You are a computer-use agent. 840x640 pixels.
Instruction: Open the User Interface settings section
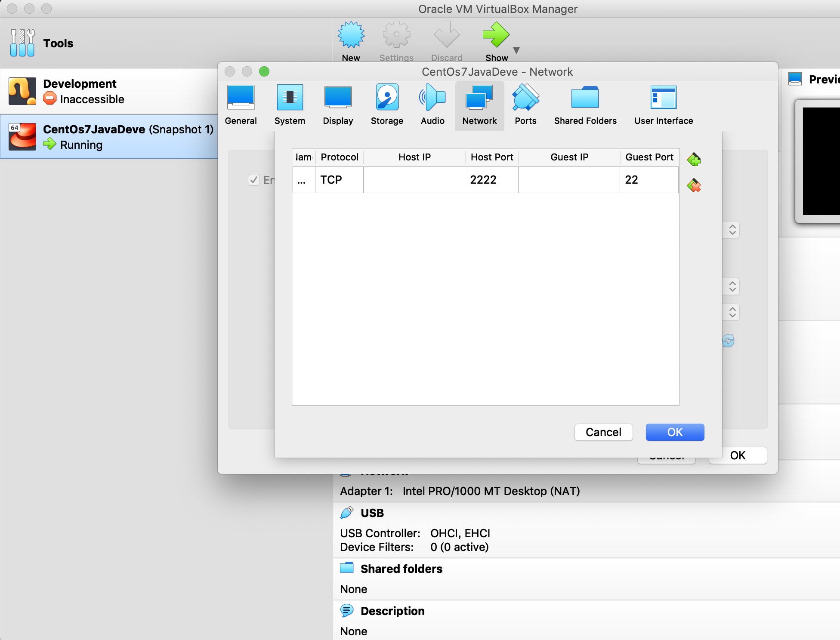tap(663, 105)
